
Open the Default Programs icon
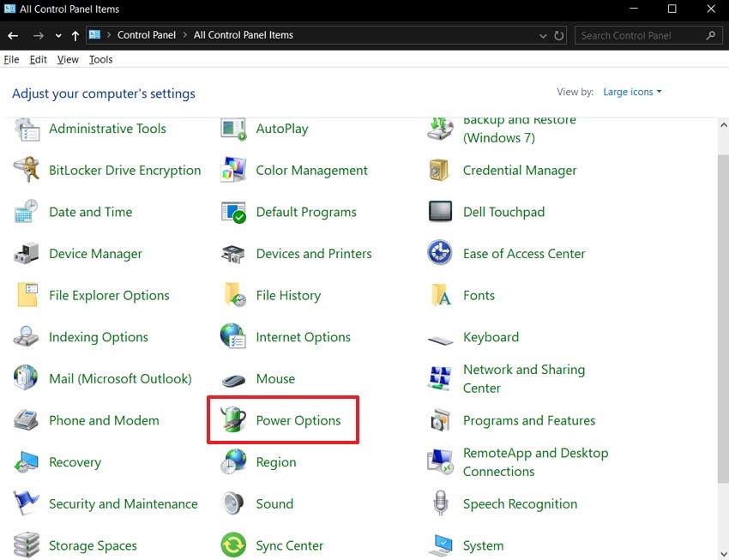[x=233, y=212]
